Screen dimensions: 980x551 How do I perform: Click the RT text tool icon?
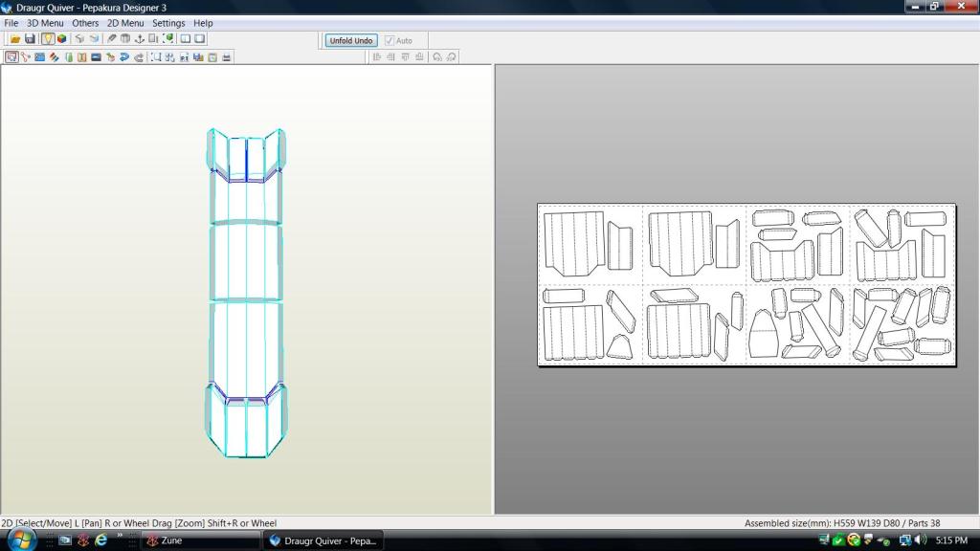pyautogui.click(x=185, y=56)
